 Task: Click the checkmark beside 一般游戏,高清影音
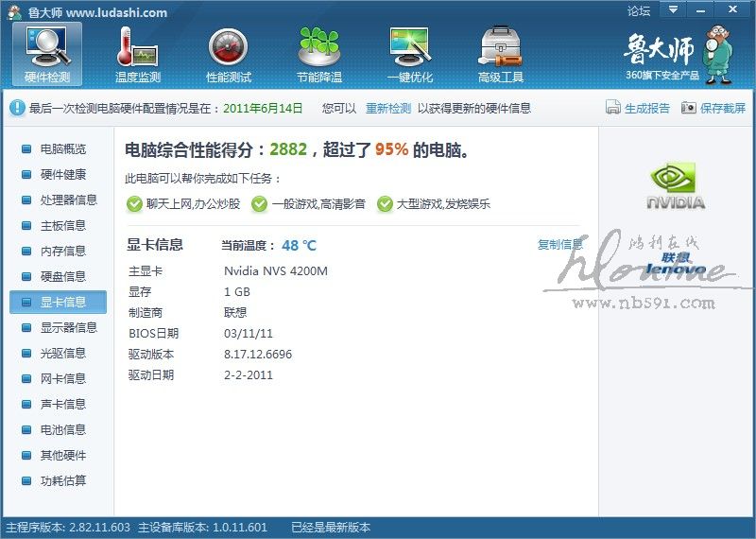tap(259, 204)
